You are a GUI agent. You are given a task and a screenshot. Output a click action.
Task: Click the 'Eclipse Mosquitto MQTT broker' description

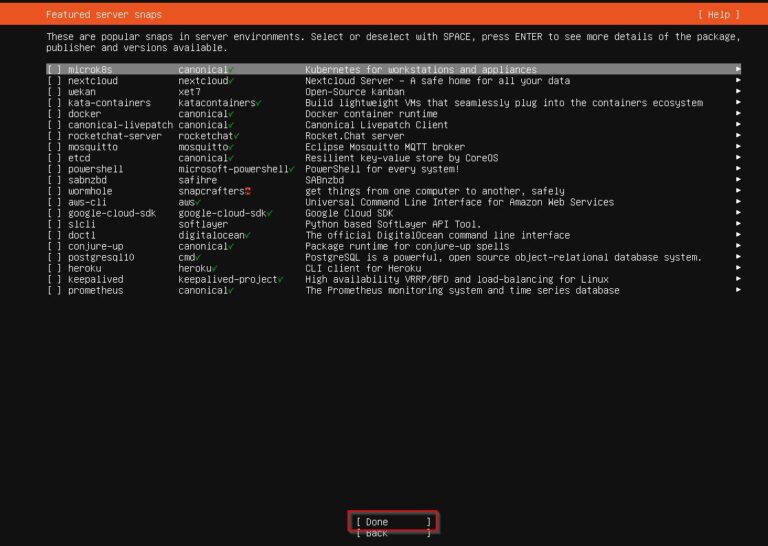pos(385,147)
